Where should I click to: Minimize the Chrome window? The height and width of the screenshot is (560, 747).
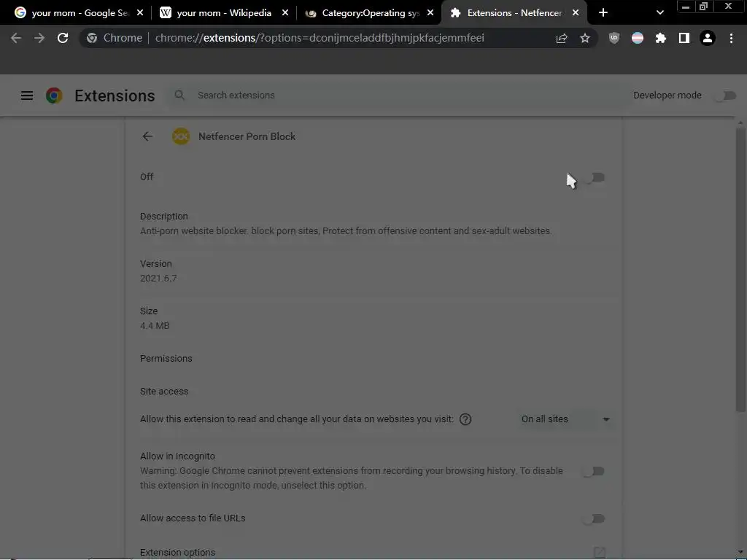[686, 7]
